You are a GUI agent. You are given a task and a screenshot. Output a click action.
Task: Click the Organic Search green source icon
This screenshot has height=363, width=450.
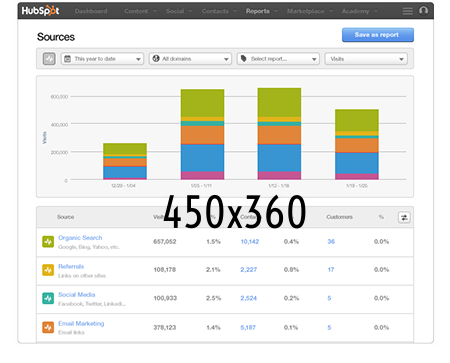tap(48, 242)
